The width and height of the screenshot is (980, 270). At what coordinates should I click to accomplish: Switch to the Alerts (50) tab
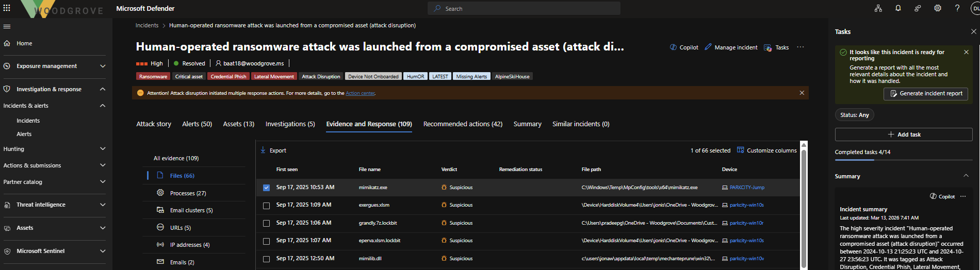point(197,124)
